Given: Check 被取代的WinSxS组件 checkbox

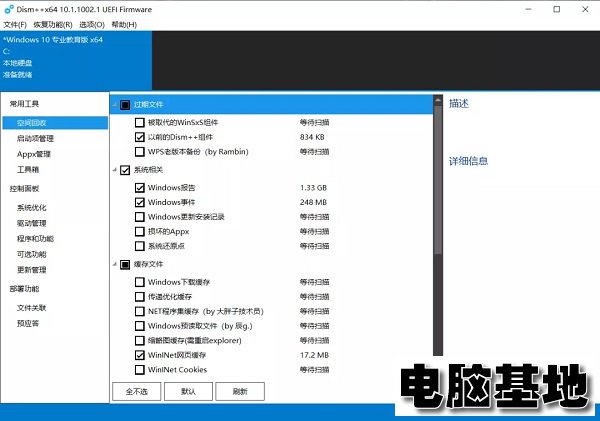Looking at the screenshot, I should coord(140,122).
